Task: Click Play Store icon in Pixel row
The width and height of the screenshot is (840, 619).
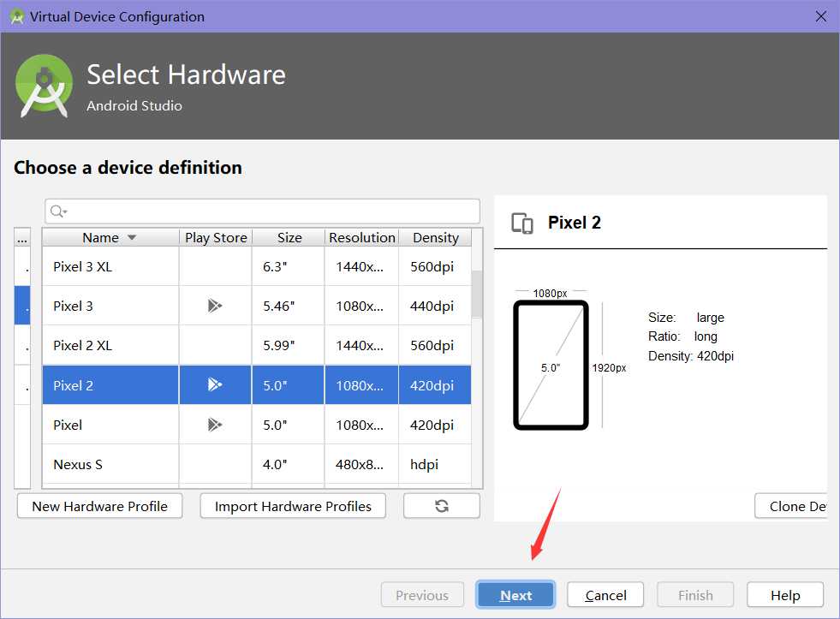Action: coord(215,425)
